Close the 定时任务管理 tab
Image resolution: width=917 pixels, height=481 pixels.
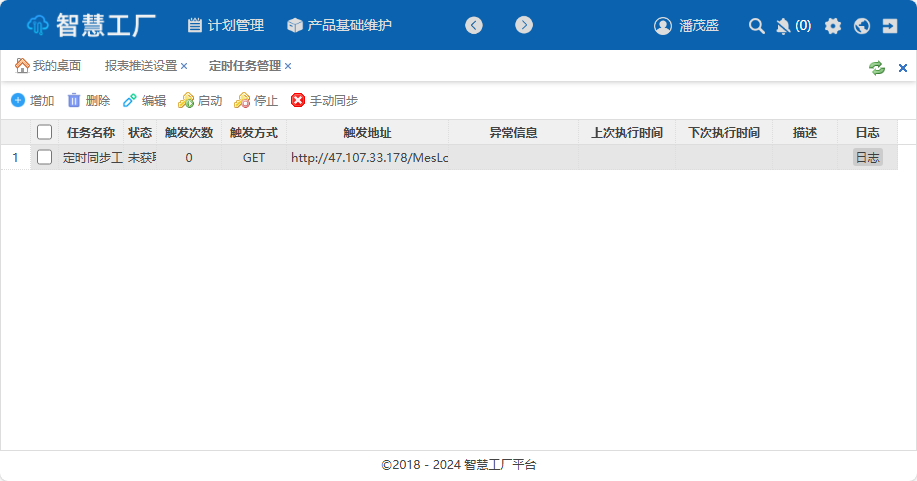point(288,66)
